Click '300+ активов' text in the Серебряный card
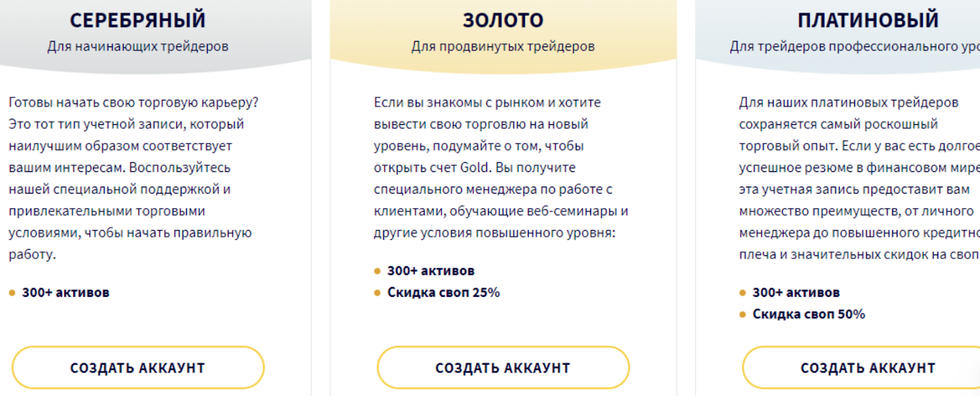Viewport: 980px width, 396px height. coord(66,293)
